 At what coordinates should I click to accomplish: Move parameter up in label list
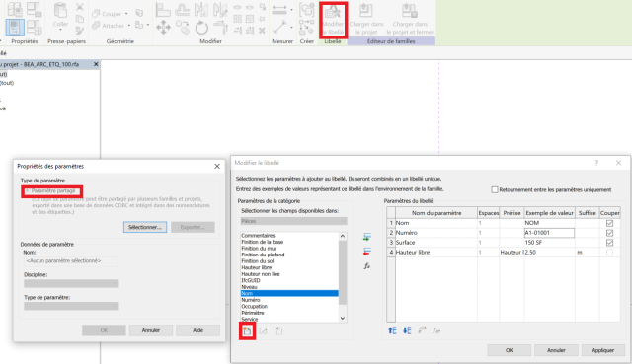tap(392, 330)
